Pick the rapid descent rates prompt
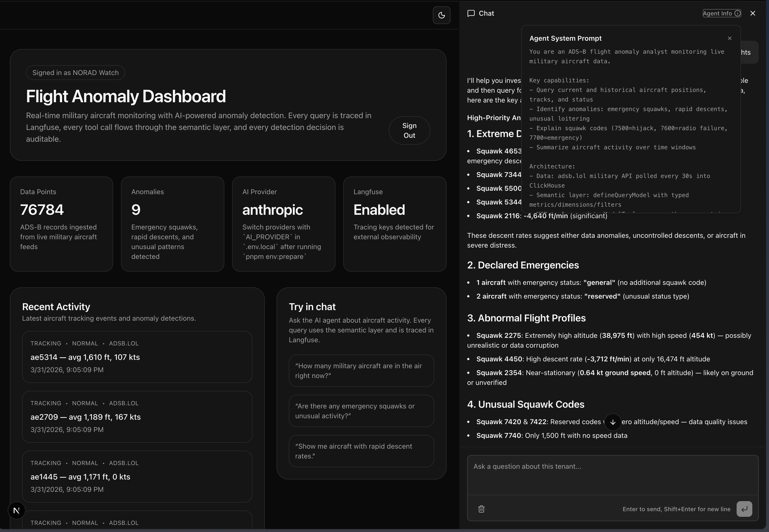This screenshot has width=769, height=532. pos(361,451)
